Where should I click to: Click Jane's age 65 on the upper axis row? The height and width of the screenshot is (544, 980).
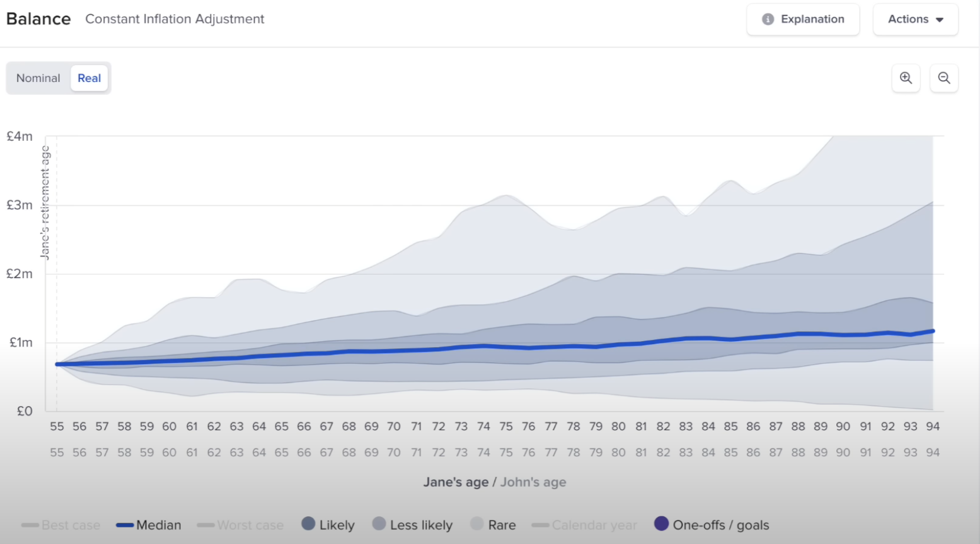point(282,426)
